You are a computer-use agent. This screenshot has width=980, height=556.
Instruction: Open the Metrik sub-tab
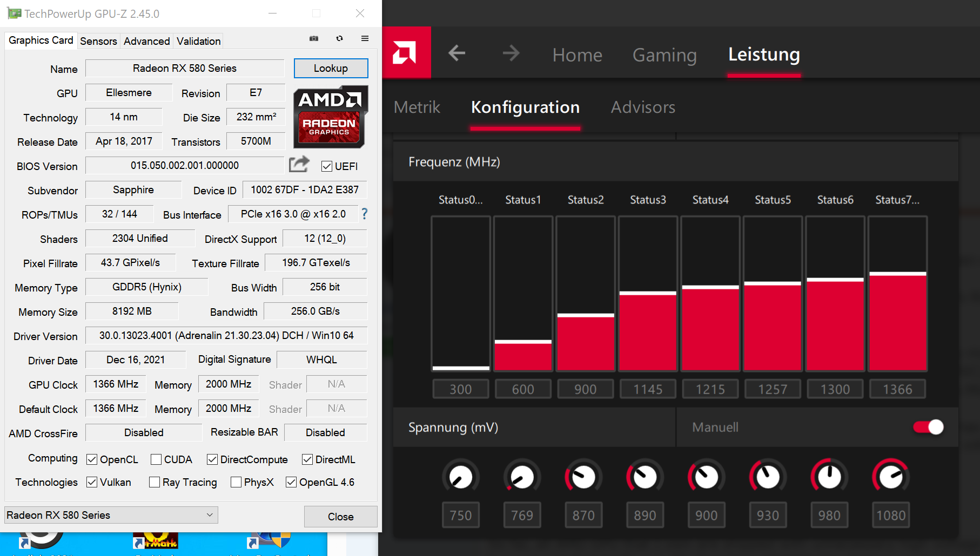pyautogui.click(x=417, y=107)
